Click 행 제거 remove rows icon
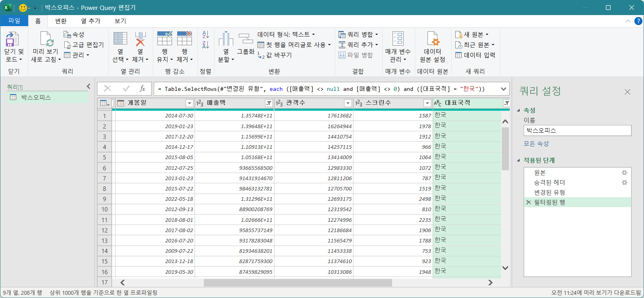 click(x=184, y=38)
